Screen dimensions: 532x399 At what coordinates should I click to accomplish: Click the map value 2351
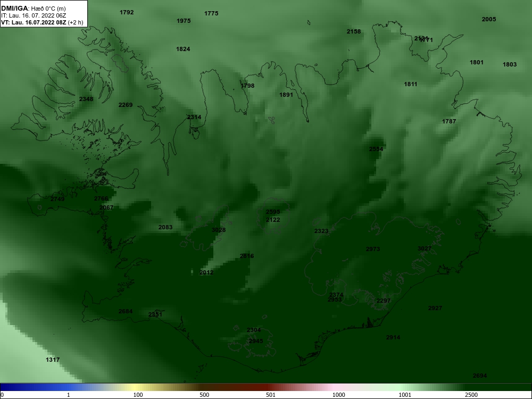coord(155,314)
